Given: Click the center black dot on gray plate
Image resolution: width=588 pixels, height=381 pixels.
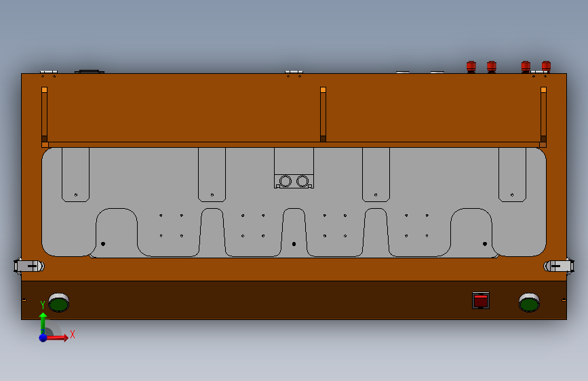Looking at the screenshot, I should pyautogui.click(x=294, y=244).
